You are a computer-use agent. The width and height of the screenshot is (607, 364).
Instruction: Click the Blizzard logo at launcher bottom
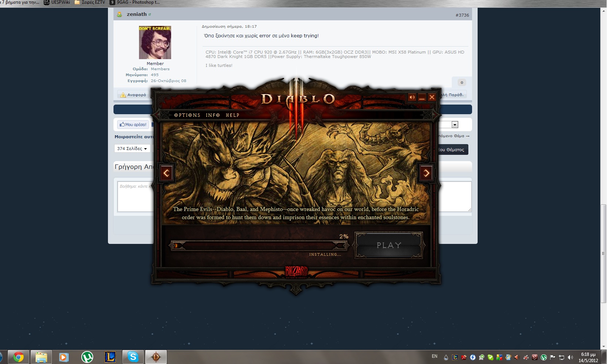click(x=296, y=272)
